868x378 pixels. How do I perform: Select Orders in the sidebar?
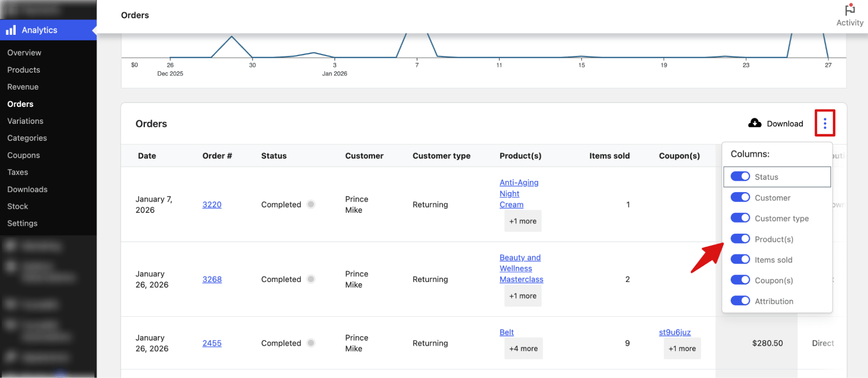(x=20, y=104)
